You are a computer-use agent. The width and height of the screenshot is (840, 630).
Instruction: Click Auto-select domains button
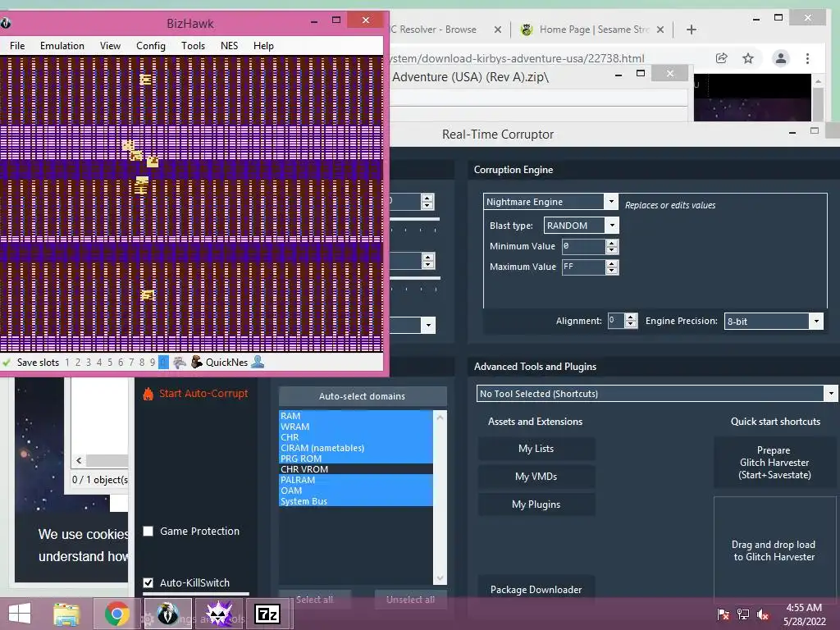362,396
